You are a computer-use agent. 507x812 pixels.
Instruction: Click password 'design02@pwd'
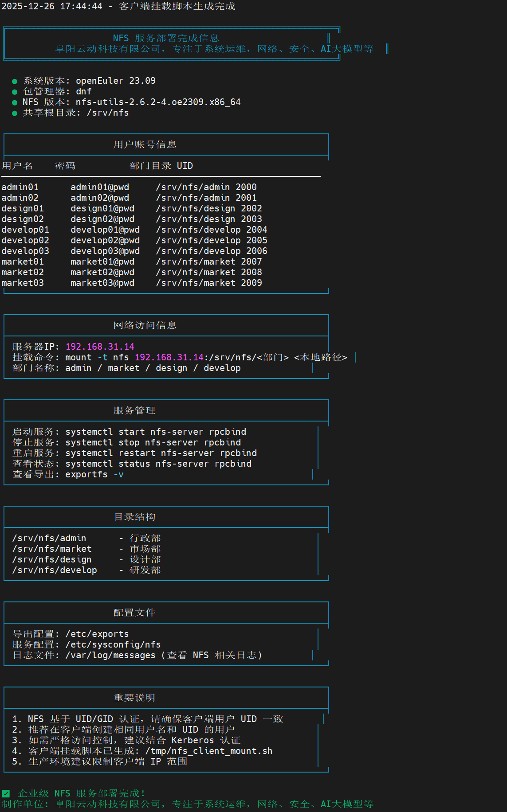102,219
